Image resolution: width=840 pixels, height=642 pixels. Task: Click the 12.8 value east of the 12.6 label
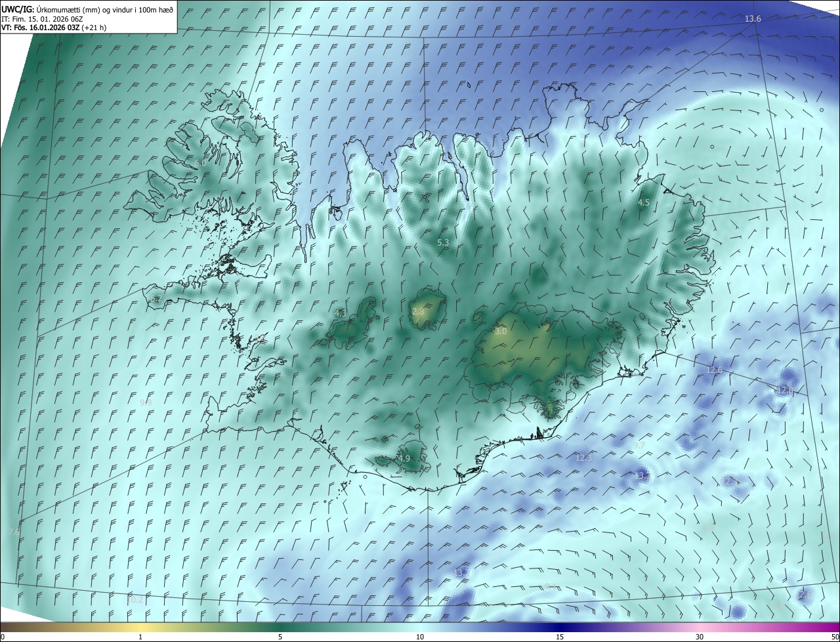[x=785, y=390]
